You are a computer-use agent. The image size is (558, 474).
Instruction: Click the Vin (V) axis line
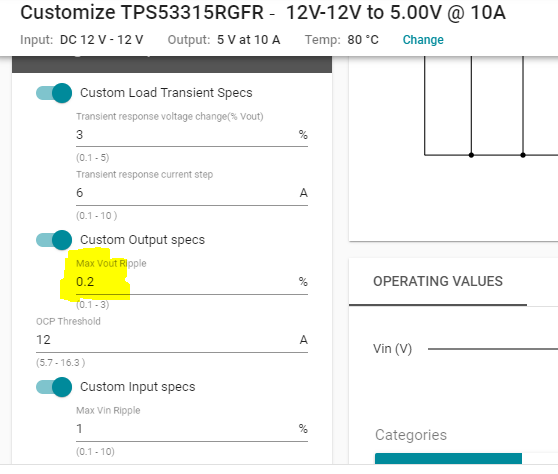(493, 349)
